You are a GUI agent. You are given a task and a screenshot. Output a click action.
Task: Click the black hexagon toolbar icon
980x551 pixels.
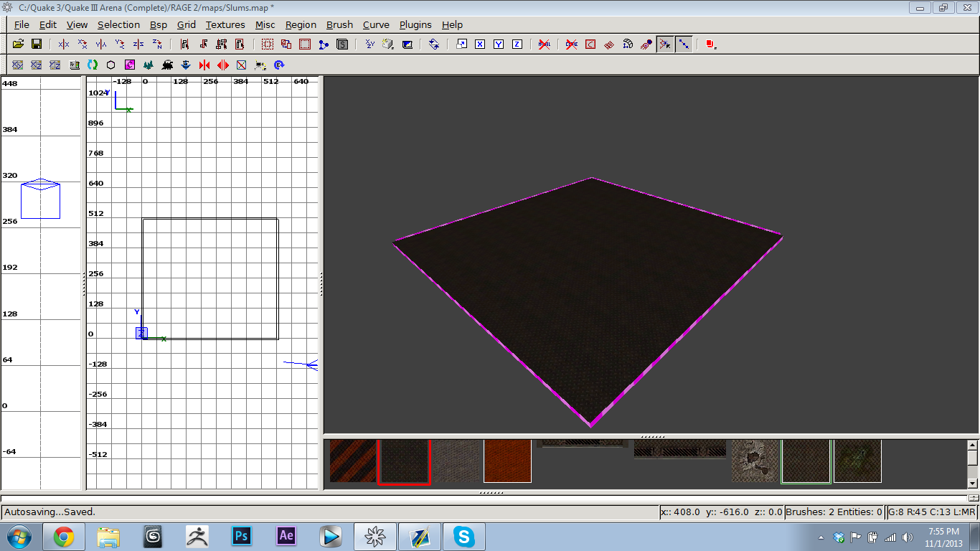click(111, 65)
